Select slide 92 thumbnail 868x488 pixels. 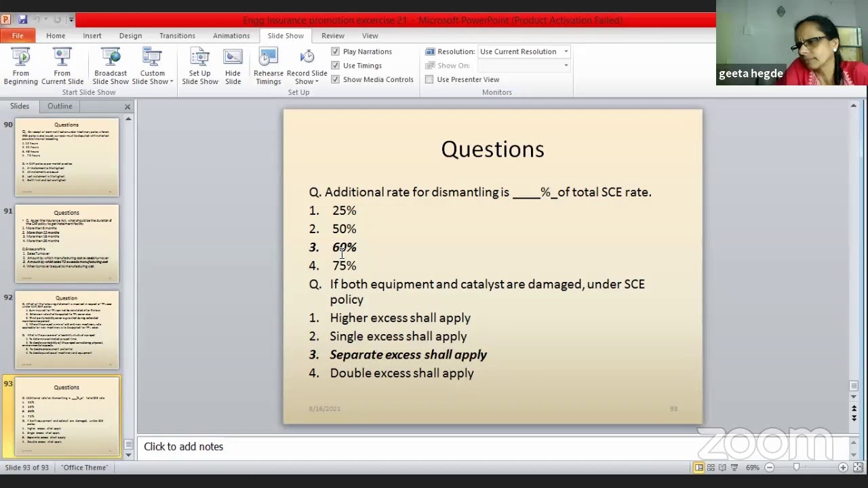coord(66,330)
